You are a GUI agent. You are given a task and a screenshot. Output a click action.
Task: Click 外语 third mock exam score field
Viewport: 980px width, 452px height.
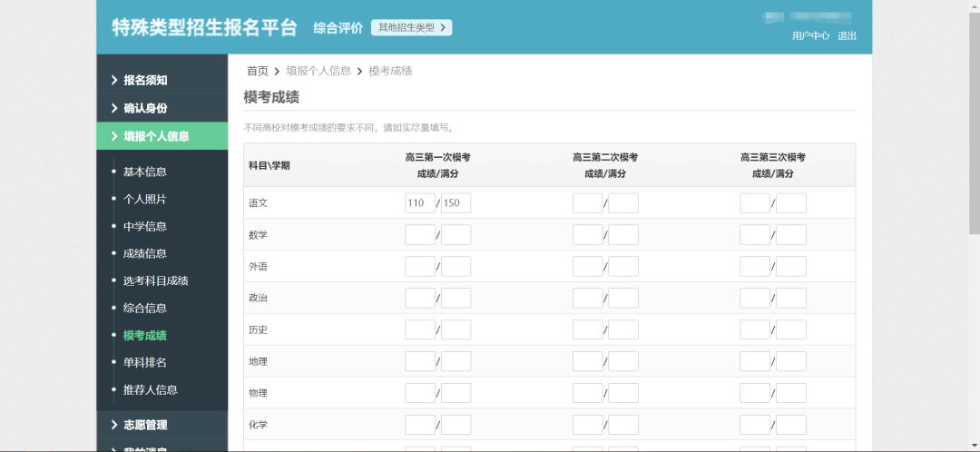click(755, 266)
